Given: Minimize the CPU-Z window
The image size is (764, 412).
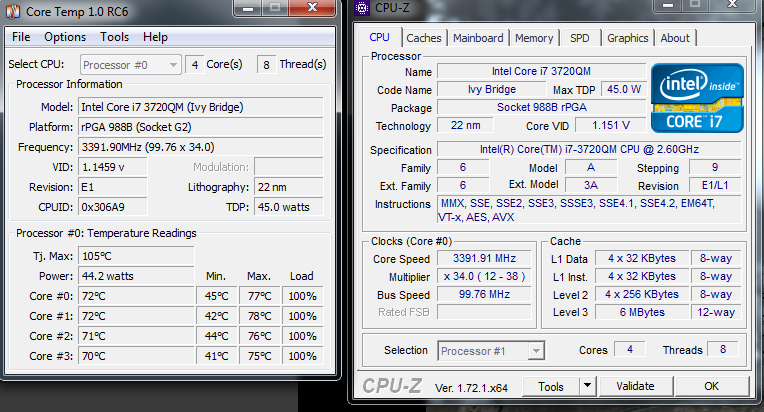Looking at the screenshot, I should (668, 5).
